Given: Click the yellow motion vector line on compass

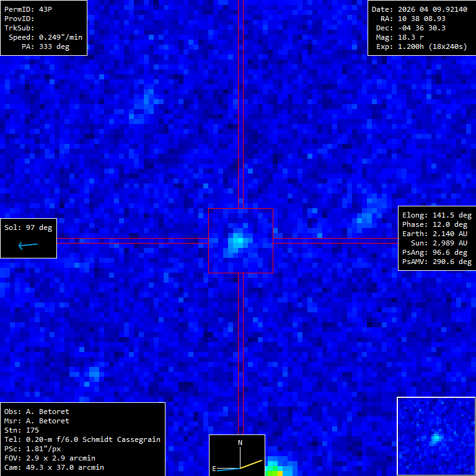Looking at the screenshot, I should 251,464.
